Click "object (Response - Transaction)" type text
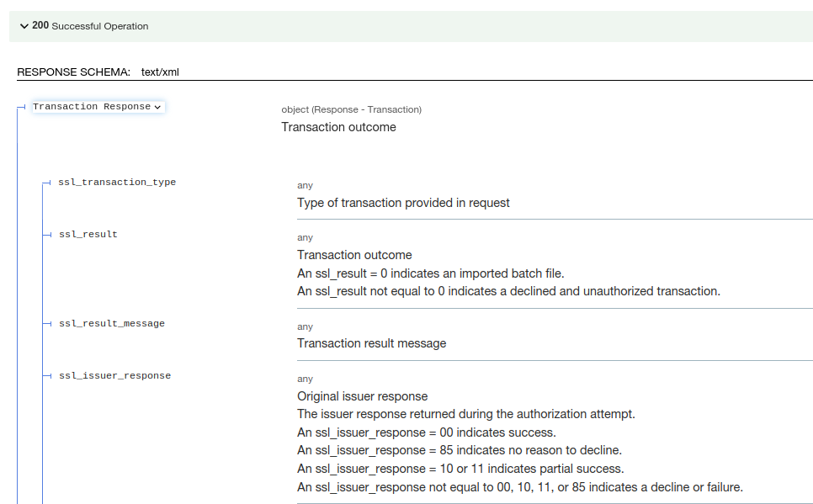The image size is (813, 504). (351, 109)
